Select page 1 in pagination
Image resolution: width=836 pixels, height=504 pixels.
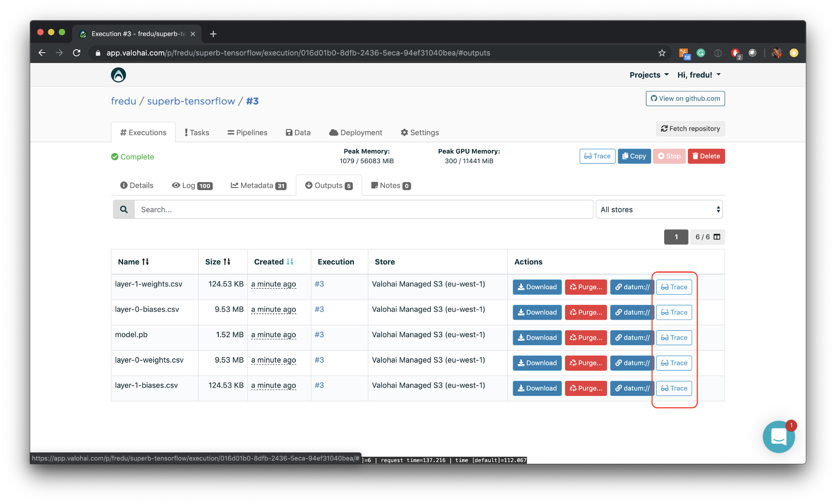676,237
